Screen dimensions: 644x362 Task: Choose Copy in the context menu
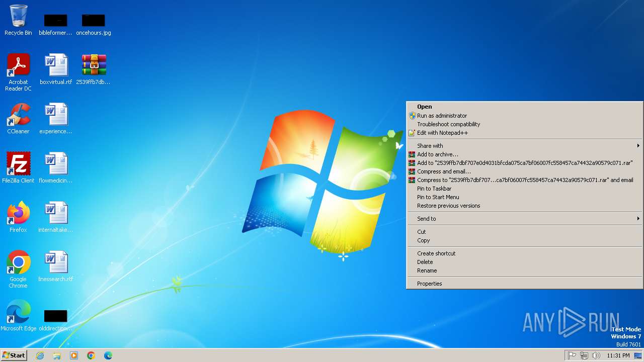(524, 240)
